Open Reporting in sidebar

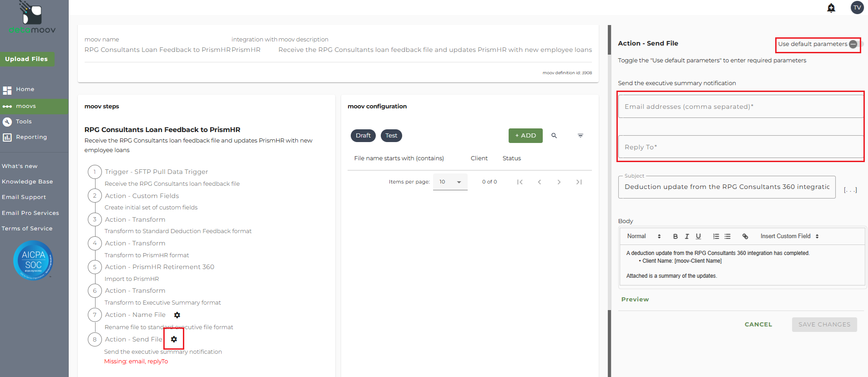click(x=34, y=137)
